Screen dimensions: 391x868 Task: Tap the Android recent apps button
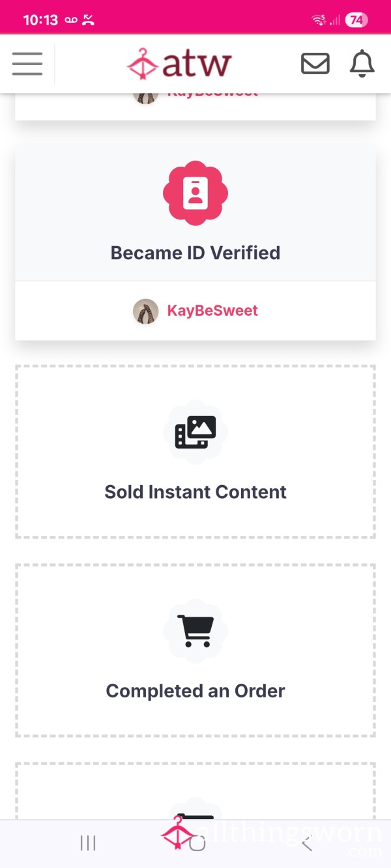pyautogui.click(x=87, y=844)
